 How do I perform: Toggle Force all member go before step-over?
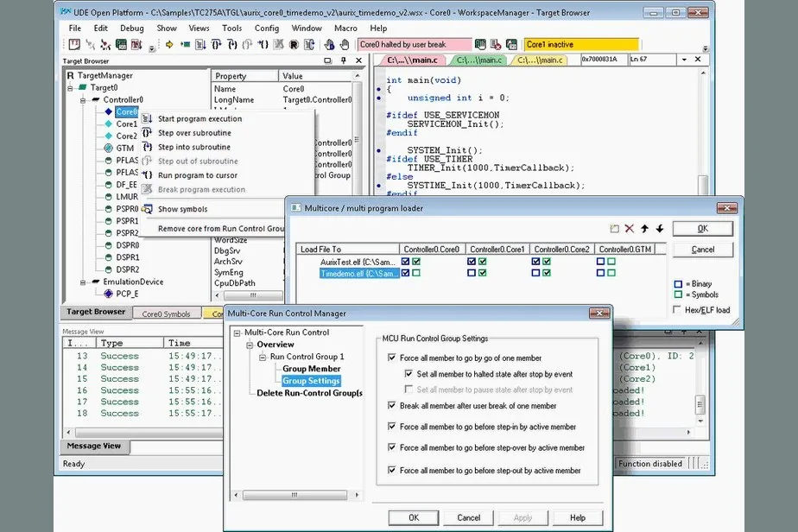[392, 447]
